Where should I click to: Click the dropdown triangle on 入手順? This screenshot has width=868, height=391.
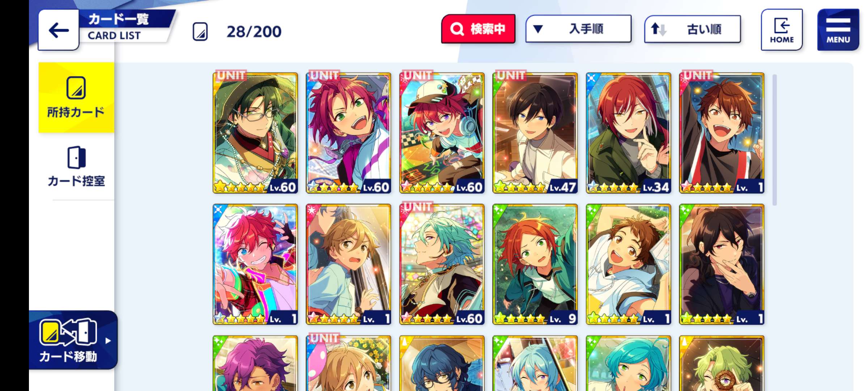pos(538,29)
